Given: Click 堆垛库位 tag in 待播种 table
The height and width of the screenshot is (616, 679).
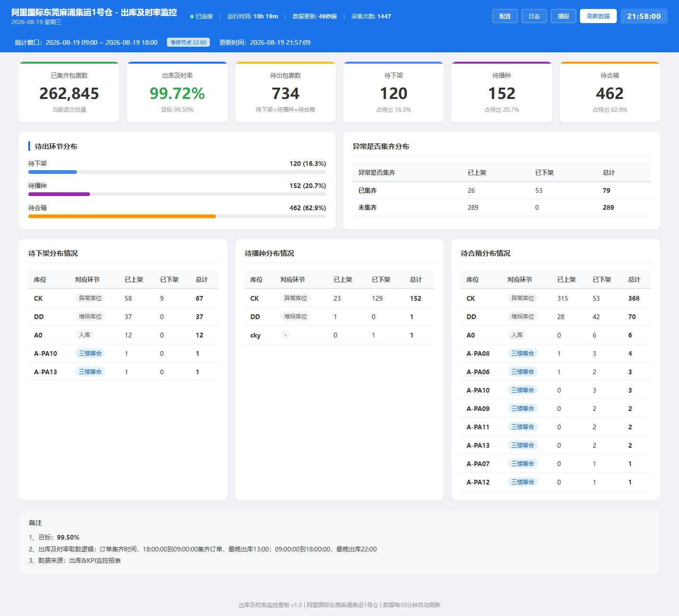Looking at the screenshot, I should tap(296, 316).
